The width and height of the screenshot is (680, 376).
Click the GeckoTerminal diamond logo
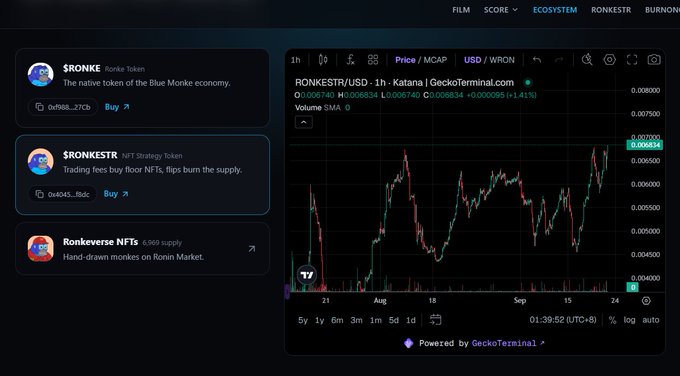pyautogui.click(x=408, y=343)
